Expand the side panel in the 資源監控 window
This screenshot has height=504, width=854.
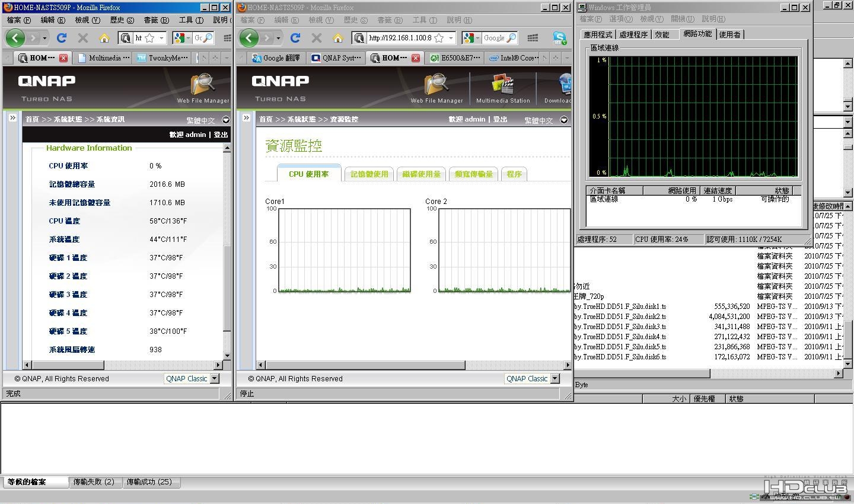coord(246,118)
